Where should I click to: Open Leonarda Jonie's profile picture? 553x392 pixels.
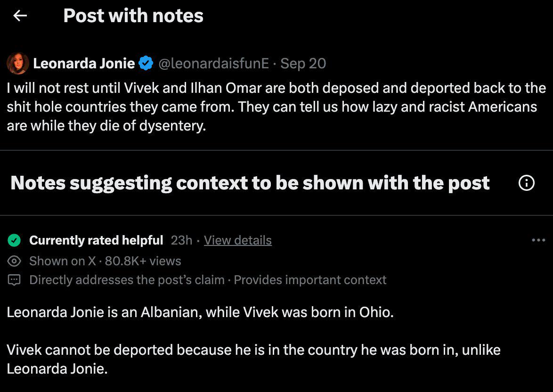17,64
